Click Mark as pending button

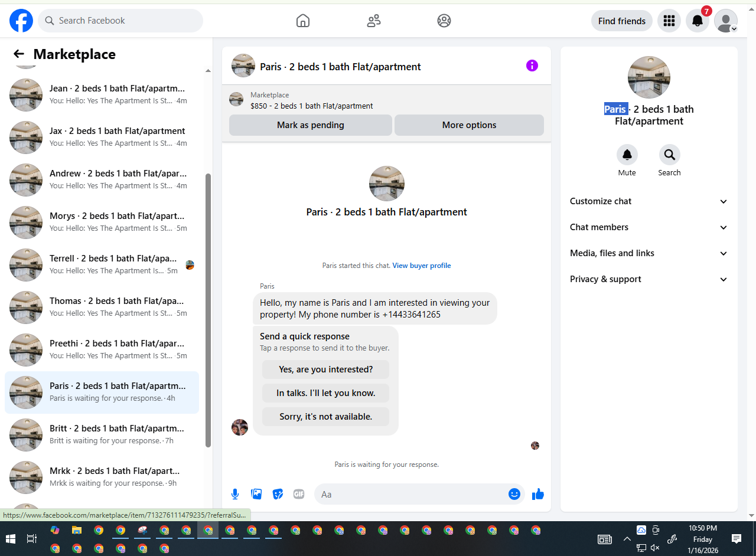(311, 125)
